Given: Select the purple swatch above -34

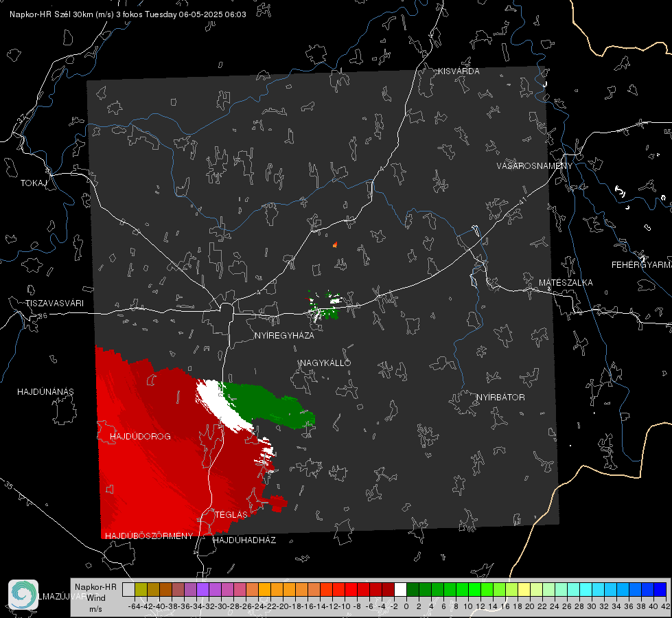Looking at the screenshot, I should pos(202,590).
